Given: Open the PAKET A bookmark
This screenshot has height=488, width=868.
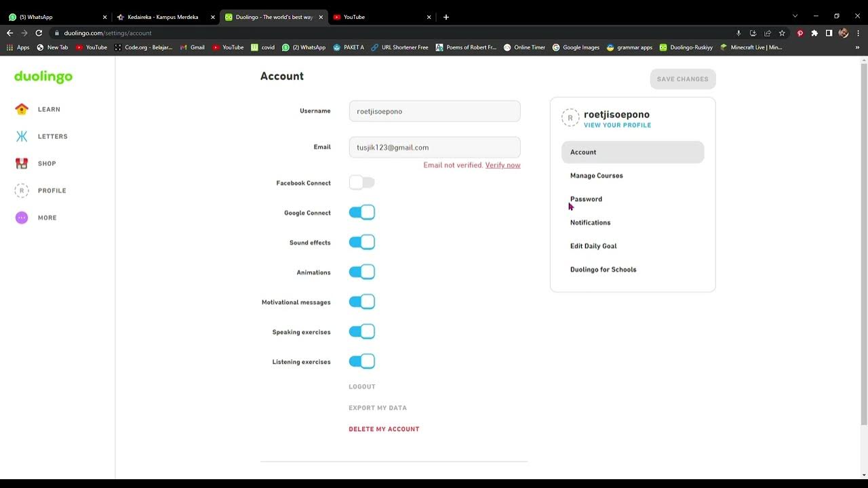Looking at the screenshot, I should coord(349,47).
